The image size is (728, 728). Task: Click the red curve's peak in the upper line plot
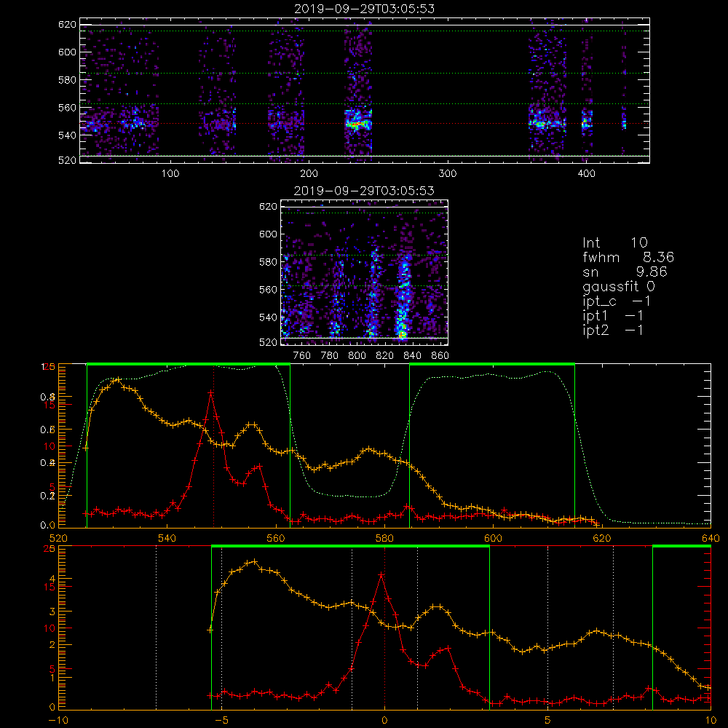pos(211,393)
